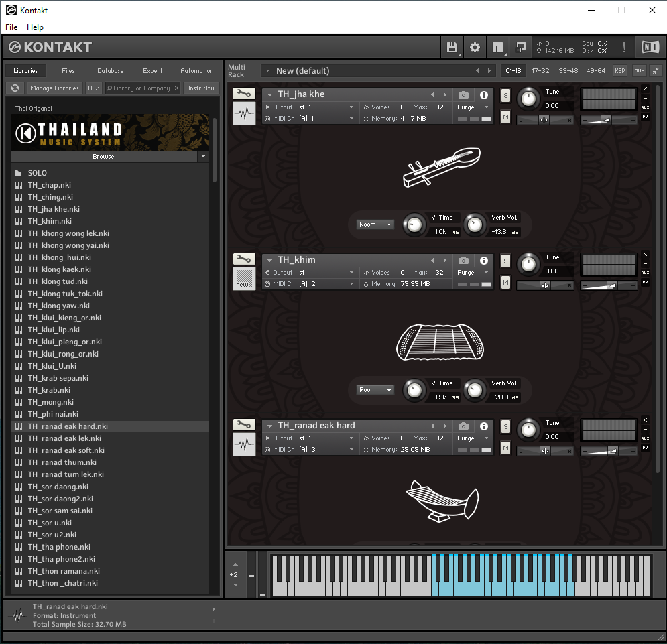The height and width of the screenshot is (644, 667).
Task: Click the A-Z sort button
Action: 94,88
